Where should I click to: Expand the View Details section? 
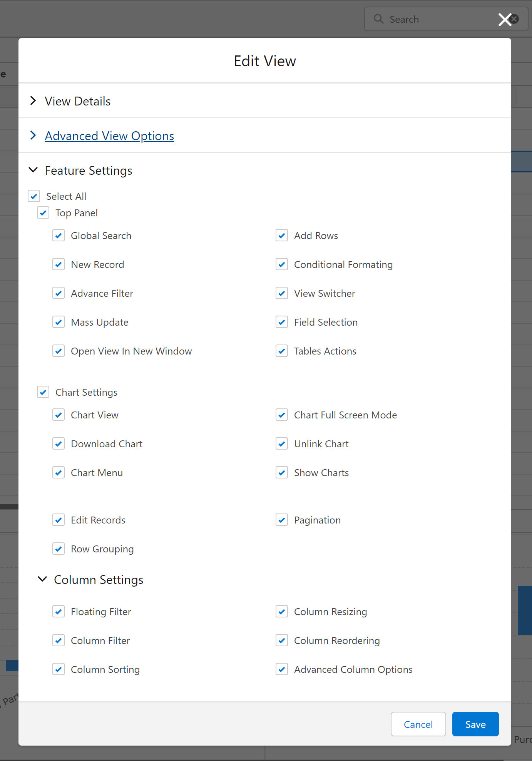coord(33,101)
